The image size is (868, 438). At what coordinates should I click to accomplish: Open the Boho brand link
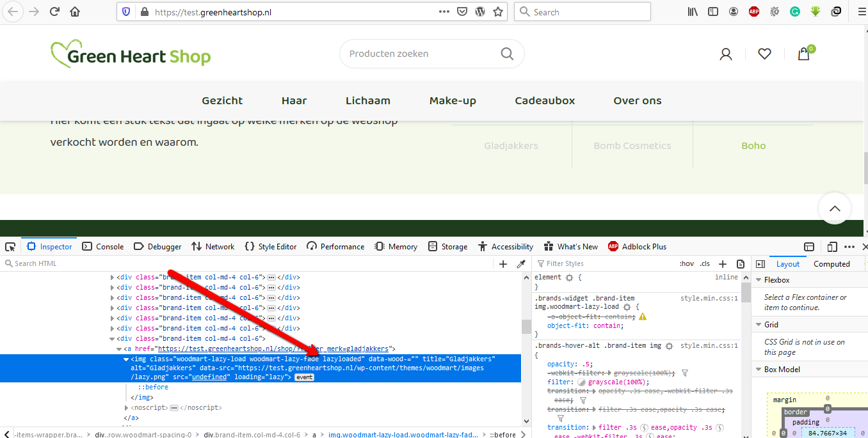pyautogui.click(x=753, y=146)
